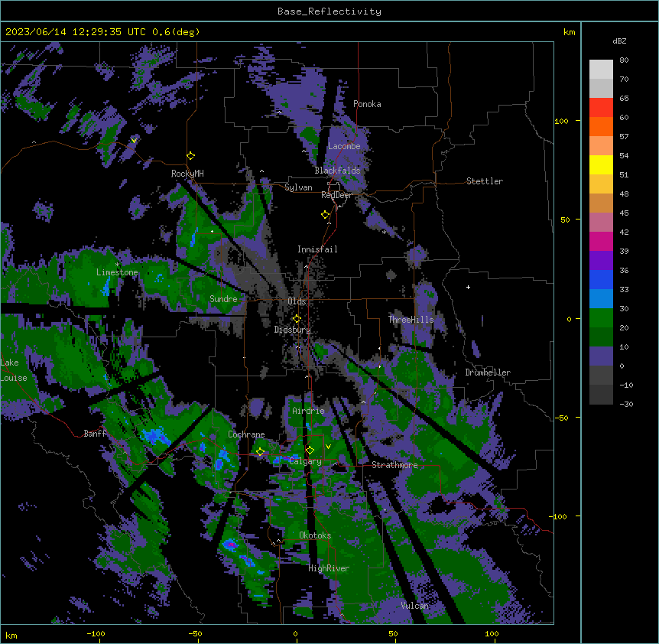This screenshot has height=644, width=659.
Task: Click the bright green swatch for 20–30 dBZ
Action: [601, 318]
